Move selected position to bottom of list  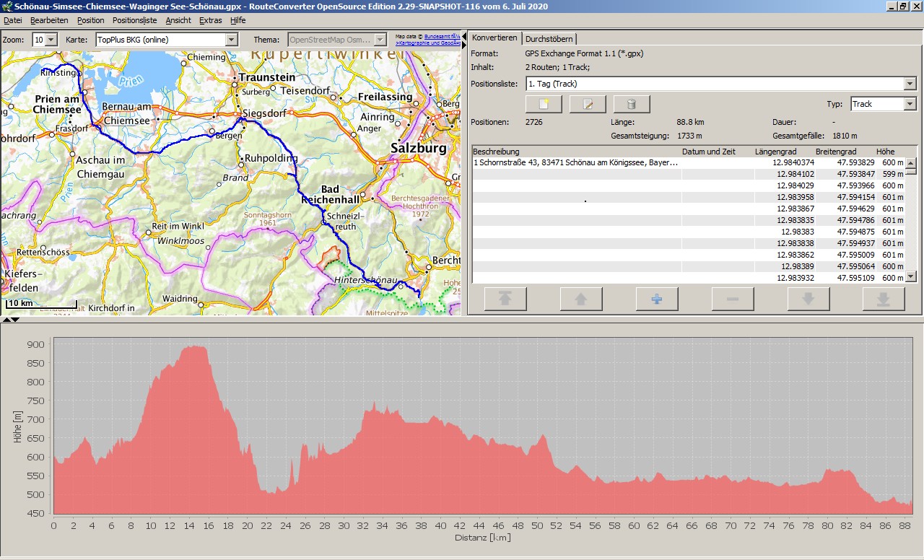pos(884,299)
